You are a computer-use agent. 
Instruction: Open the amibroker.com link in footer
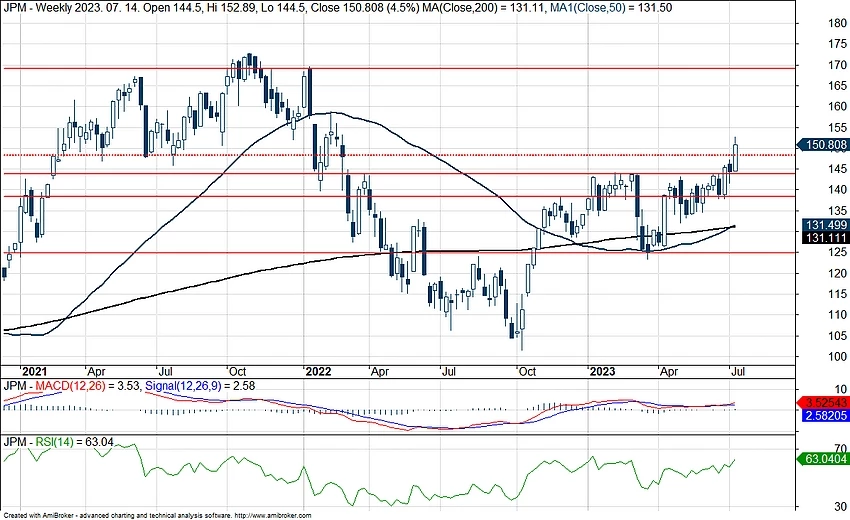point(273,516)
